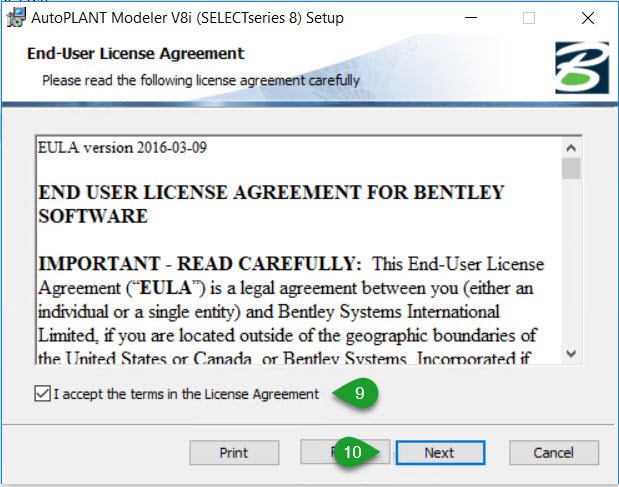Click the scroll up arrow in EULA box
The width and height of the screenshot is (619, 487).
point(571,148)
